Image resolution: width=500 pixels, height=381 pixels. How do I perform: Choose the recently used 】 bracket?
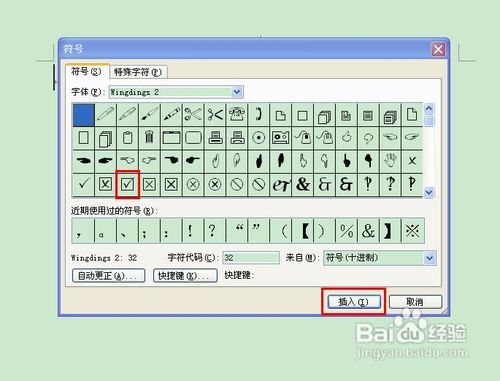click(x=390, y=231)
